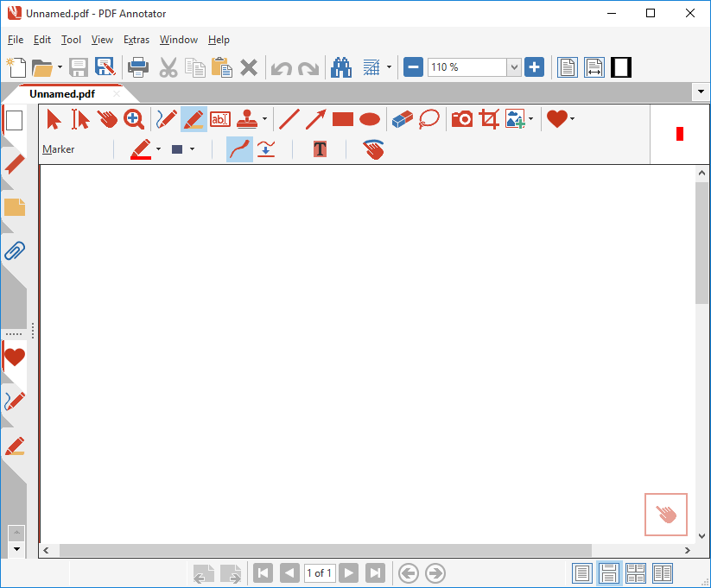Decrease zoom with the minus button
This screenshot has width=711, height=588.
point(413,67)
